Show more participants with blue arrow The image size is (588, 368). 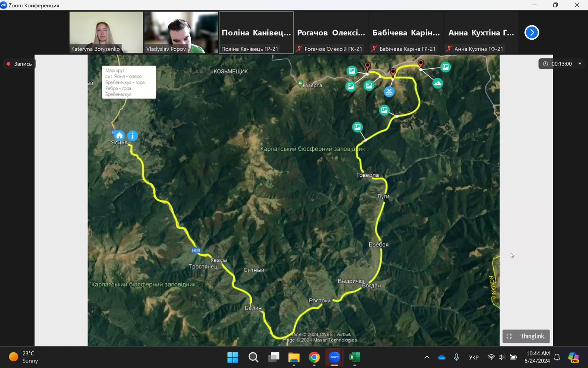pyautogui.click(x=531, y=32)
